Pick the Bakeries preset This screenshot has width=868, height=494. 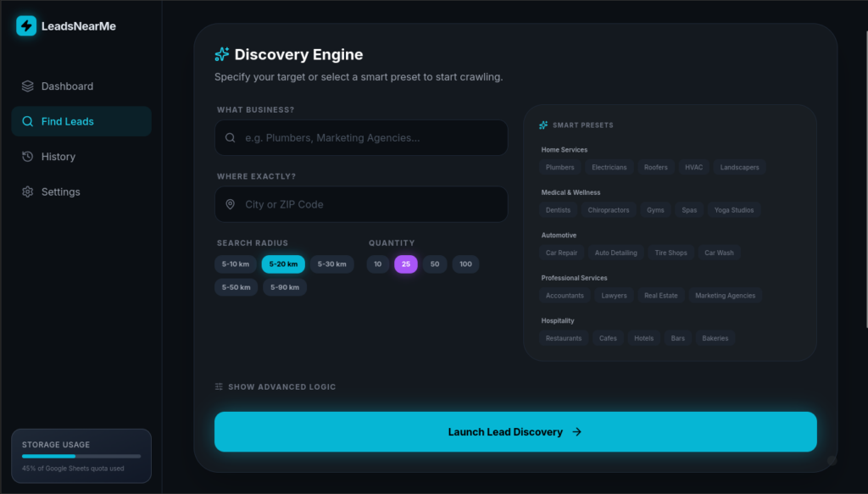coord(715,338)
